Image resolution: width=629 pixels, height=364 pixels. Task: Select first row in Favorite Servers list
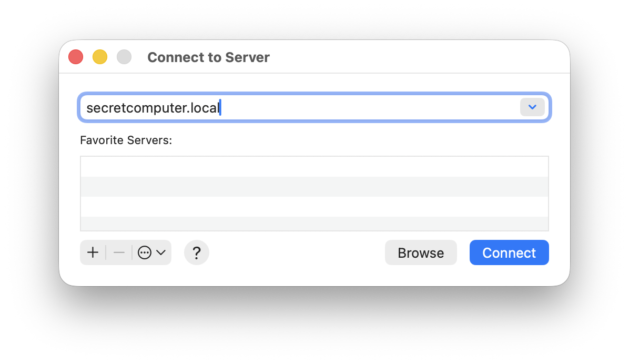(x=314, y=167)
